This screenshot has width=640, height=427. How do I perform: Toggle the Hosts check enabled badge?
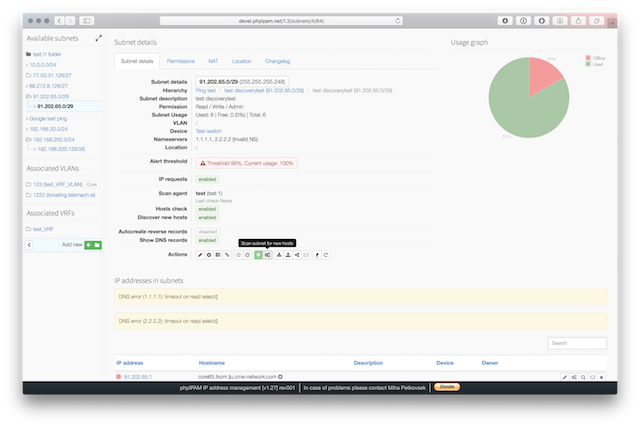point(206,207)
